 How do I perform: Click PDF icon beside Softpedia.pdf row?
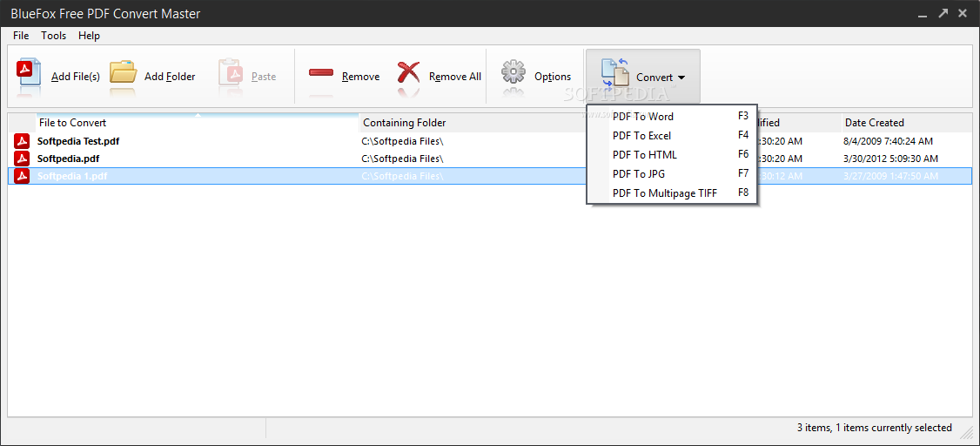click(x=22, y=159)
